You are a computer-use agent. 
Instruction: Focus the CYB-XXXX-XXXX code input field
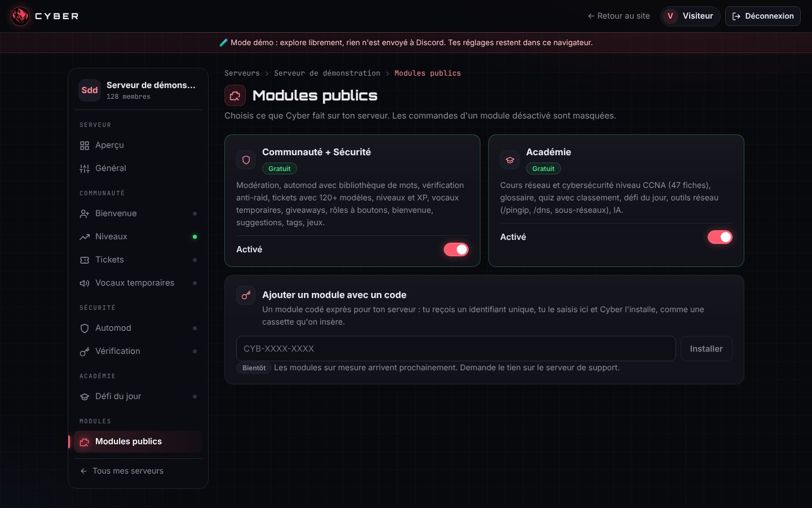pyautogui.click(x=456, y=349)
